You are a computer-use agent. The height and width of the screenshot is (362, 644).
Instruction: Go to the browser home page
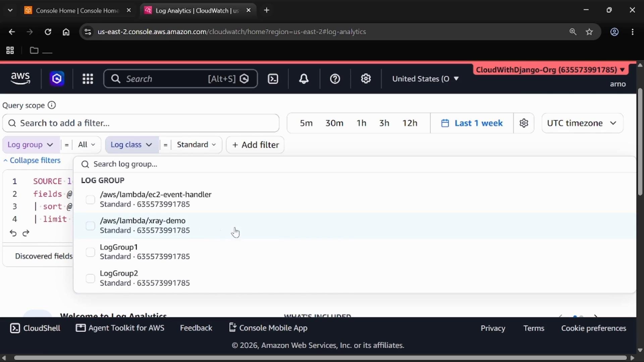coord(66,32)
